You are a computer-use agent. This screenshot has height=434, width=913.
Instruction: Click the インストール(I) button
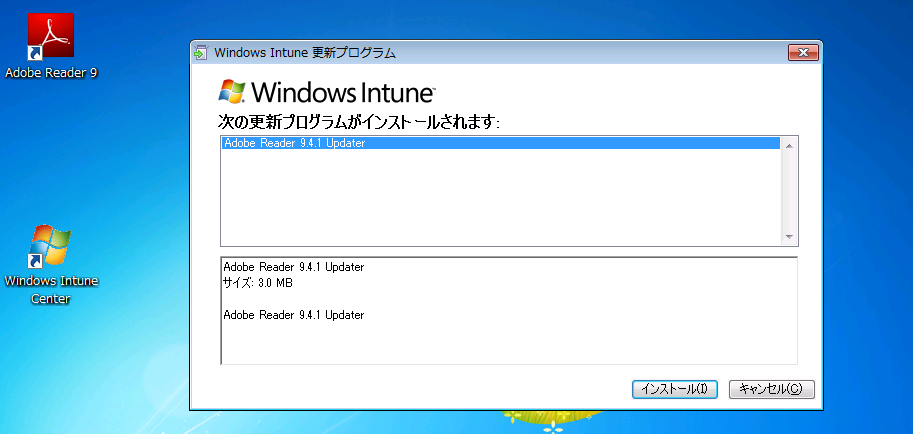point(674,389)
